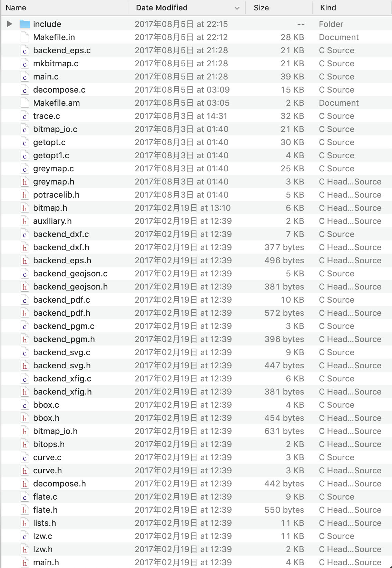The image size is (392, 568).
Task: Select the file name backend_pgm.h
Action: (64, 339)
